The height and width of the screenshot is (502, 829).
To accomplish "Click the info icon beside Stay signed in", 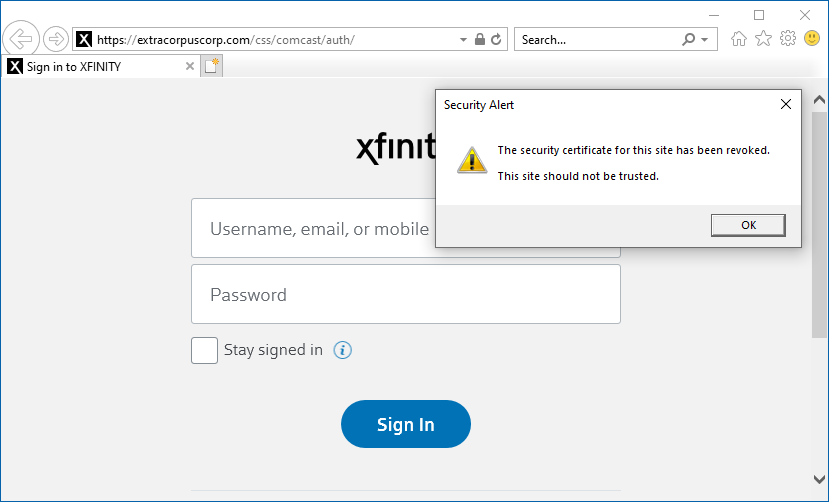I will pos(343,350).
